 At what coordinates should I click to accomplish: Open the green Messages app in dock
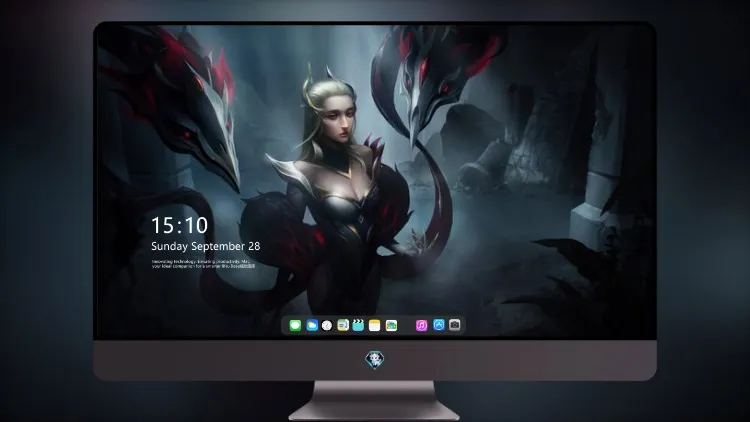click(295, 325)
